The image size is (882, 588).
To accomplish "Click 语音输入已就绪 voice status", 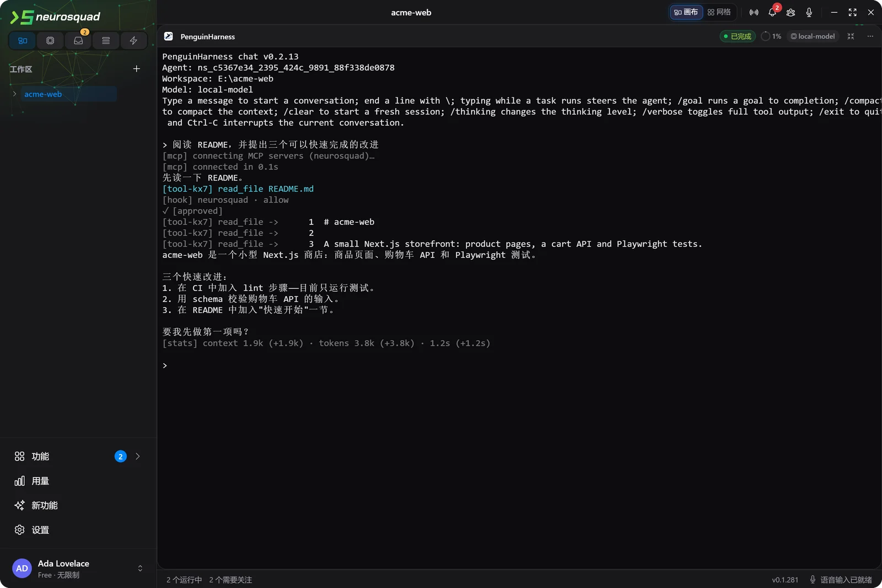I will click(841, 580).
